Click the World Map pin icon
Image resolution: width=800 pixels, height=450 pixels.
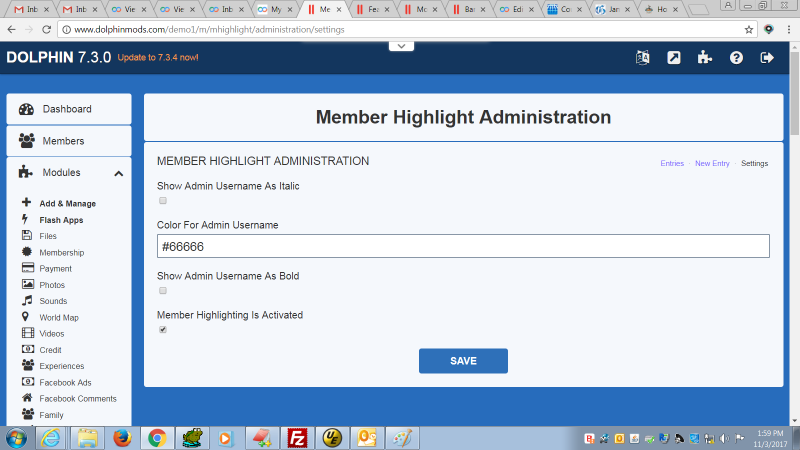point(25,317)
